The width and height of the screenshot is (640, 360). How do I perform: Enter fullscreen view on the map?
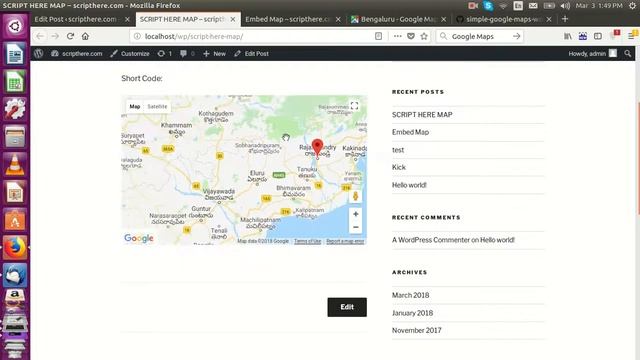click(354, 106)
